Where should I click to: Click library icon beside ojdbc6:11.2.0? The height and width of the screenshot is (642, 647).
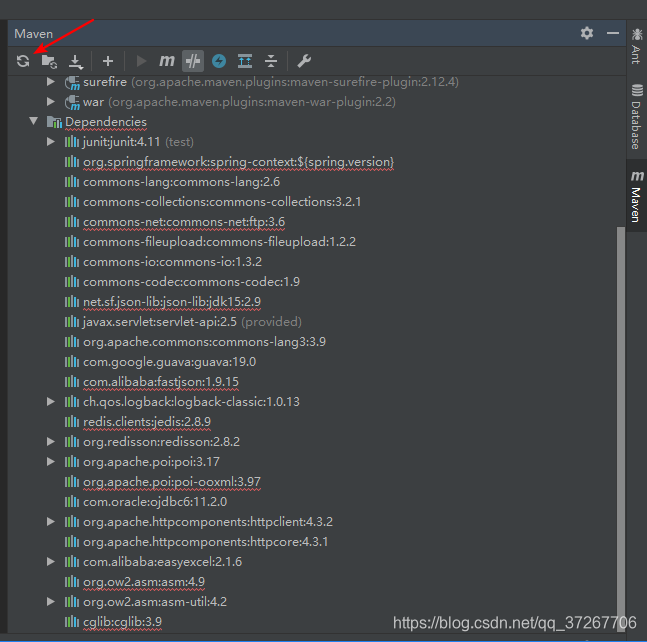[72, 502]
